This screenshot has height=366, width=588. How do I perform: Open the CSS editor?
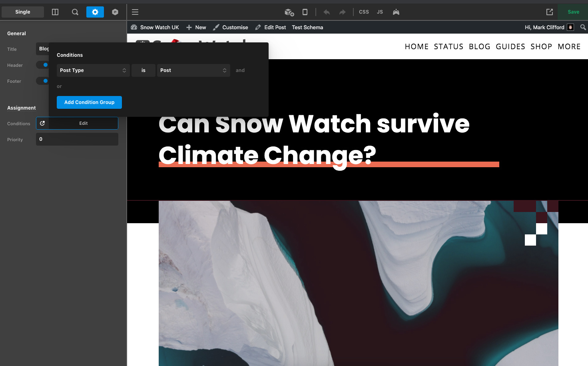click(x=364, y=12)
